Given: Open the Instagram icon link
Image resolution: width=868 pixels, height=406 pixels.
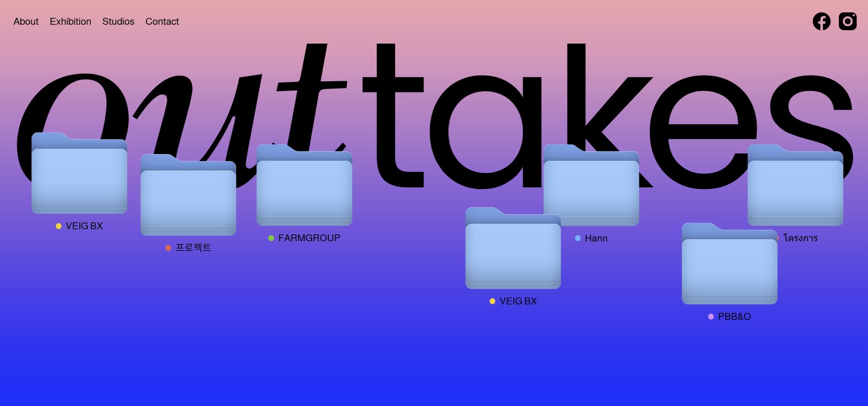Looking at the screenshot, I should [x=847, y=21].
